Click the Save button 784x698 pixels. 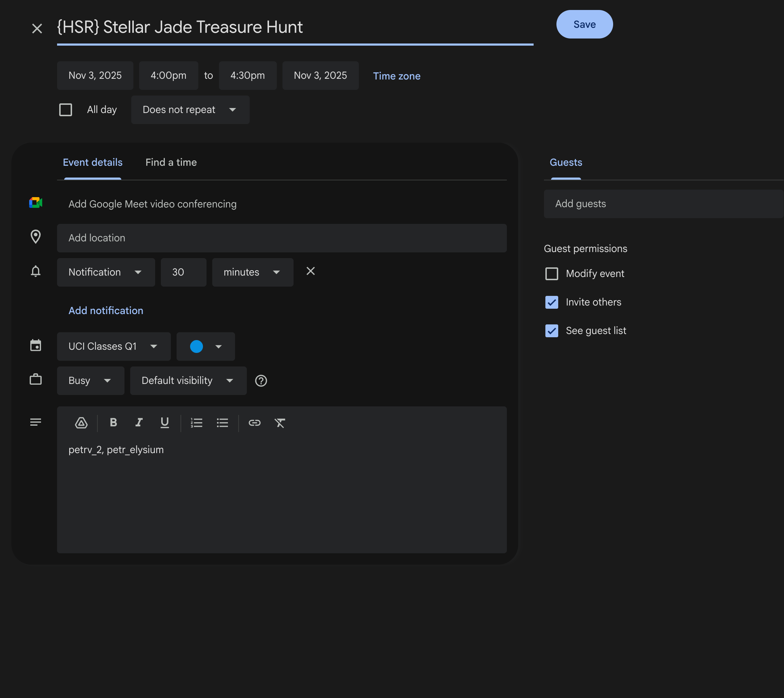584,25
